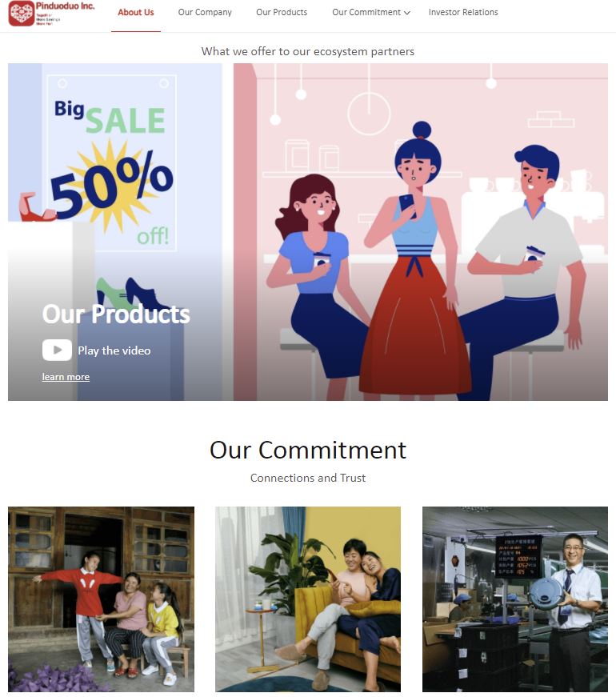Click the illustration of three friends with coffee
This screenshot has width=616, height=697.
(x=421, y=231)
